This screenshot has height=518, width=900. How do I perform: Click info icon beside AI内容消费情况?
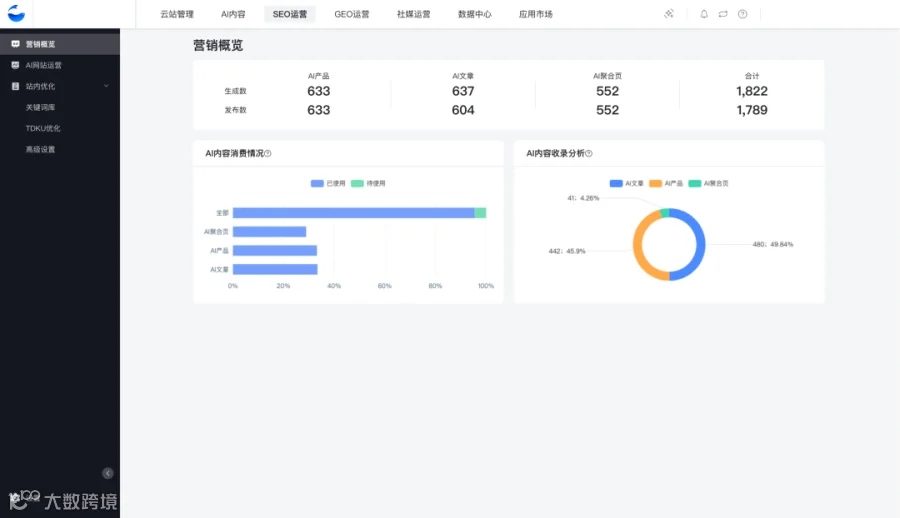pos(267,153)
